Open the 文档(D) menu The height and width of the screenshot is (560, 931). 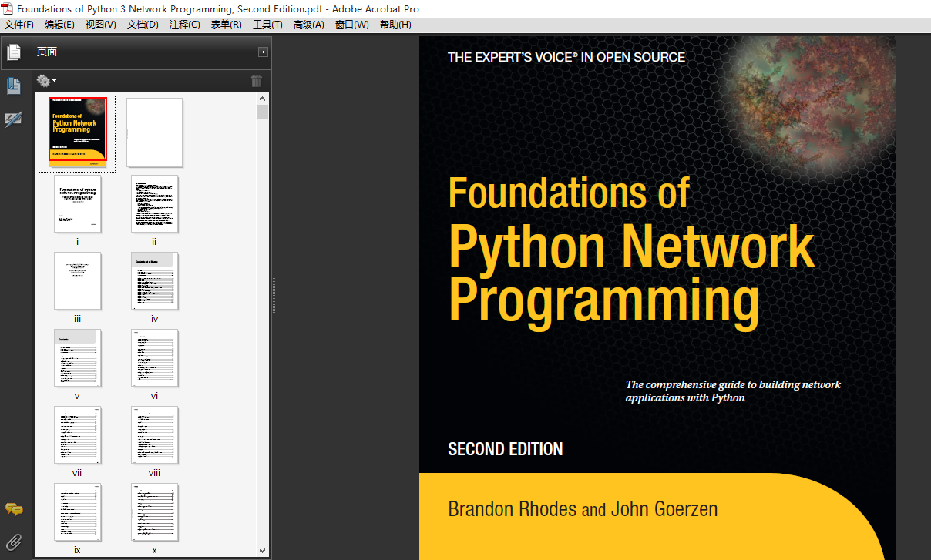(143, 25)
